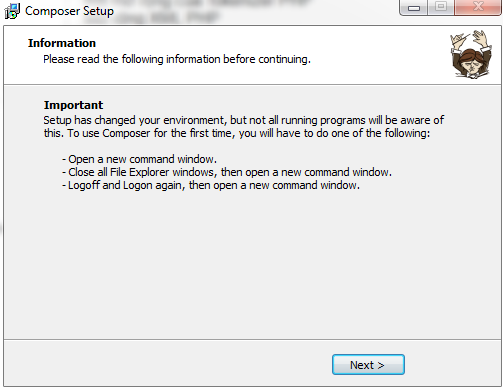The width and height of the screenshot is (503, 390).
Task: Click the empty footer area left of Next
Action: coord(167,363)
